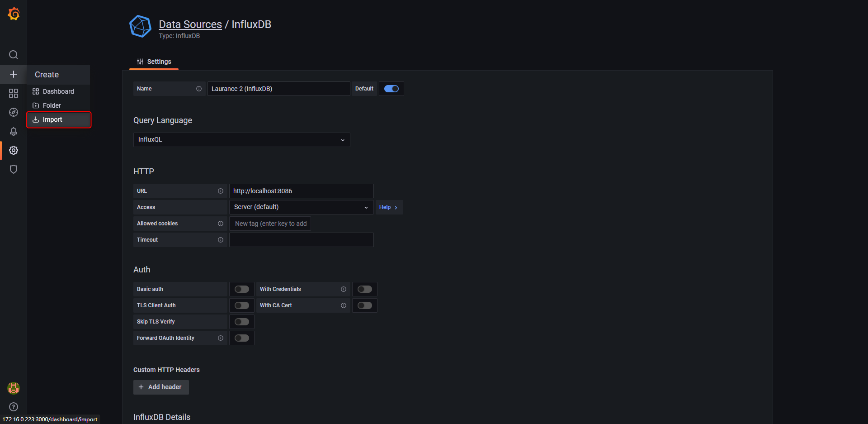This screenshot has height=424, width=868.
Task: Open Alerting bell icon in sidebar
Action: [x=14, y=131]
